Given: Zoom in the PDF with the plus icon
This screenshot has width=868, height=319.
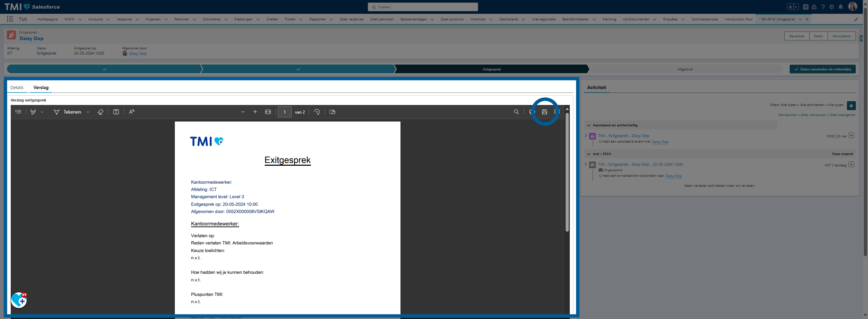Looking at the screenshot, I should pos(255,112).
